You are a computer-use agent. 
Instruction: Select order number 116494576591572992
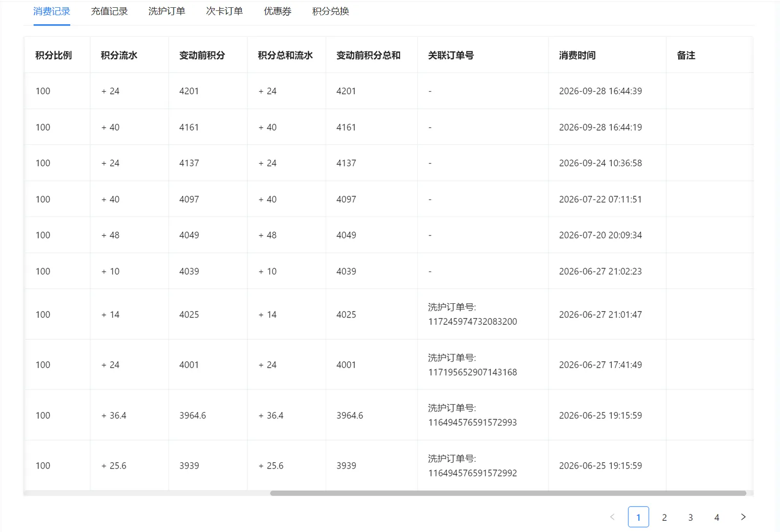[x=472, y=473]
